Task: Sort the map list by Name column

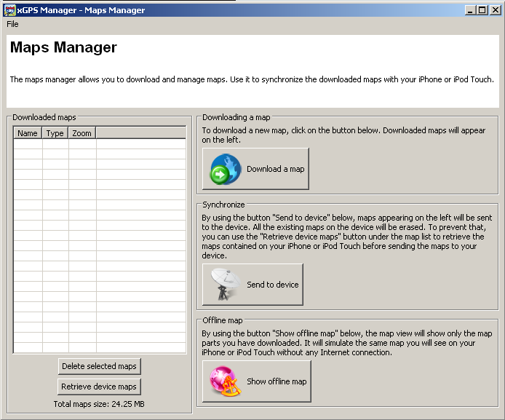Action: pos(28,133)
